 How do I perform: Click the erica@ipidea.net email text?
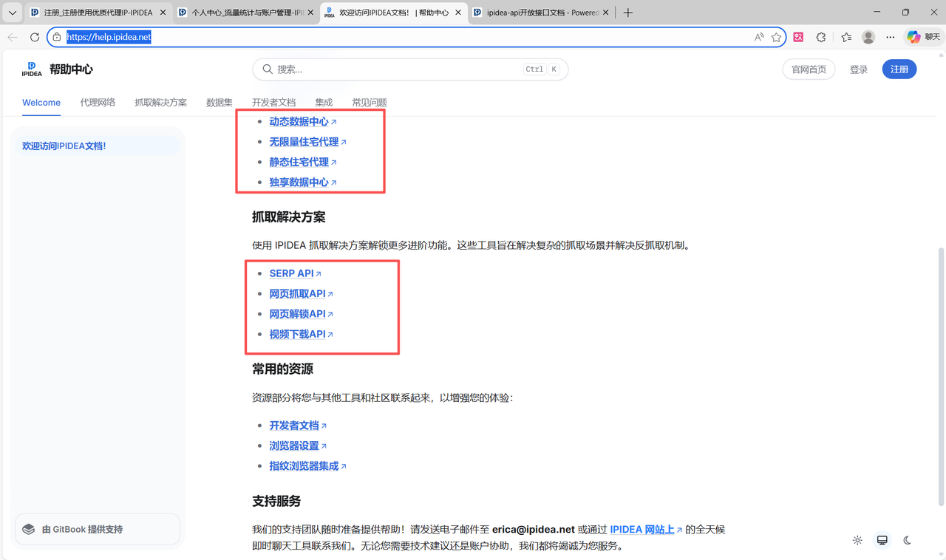[533, 530]
